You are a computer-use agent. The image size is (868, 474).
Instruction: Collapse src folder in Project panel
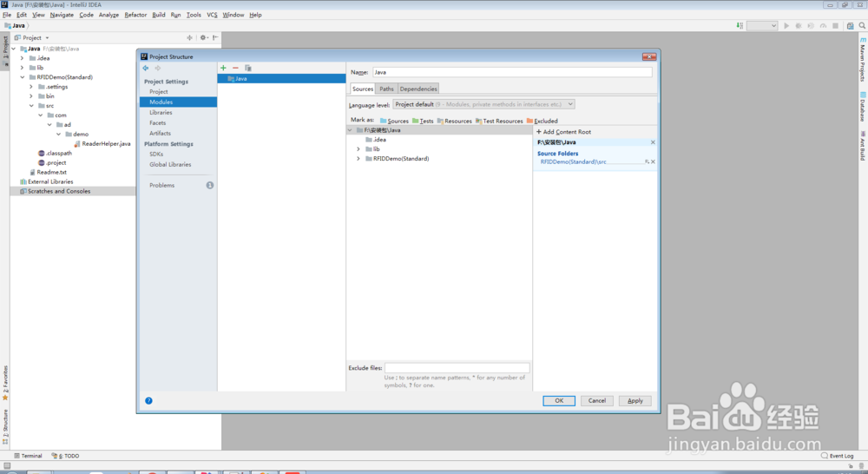point(31,106)
